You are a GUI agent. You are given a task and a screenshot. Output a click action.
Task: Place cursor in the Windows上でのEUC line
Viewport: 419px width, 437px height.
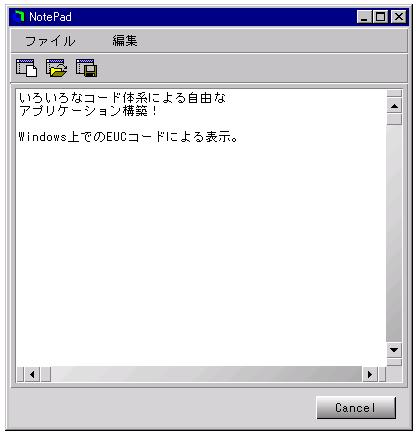128,137
